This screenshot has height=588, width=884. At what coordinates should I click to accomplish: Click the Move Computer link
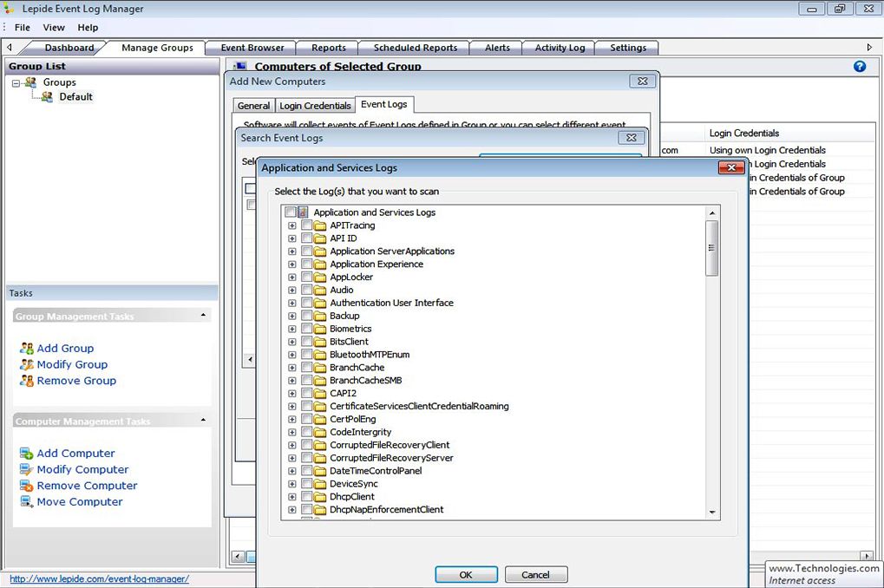click(80, 502)
